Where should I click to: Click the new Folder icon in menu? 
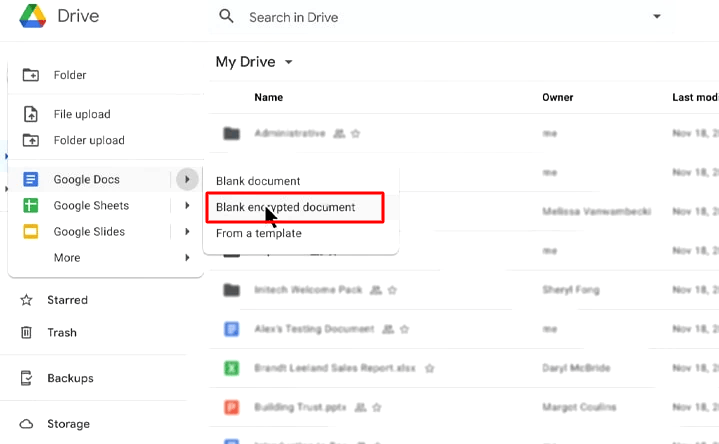tap(31, 75)
